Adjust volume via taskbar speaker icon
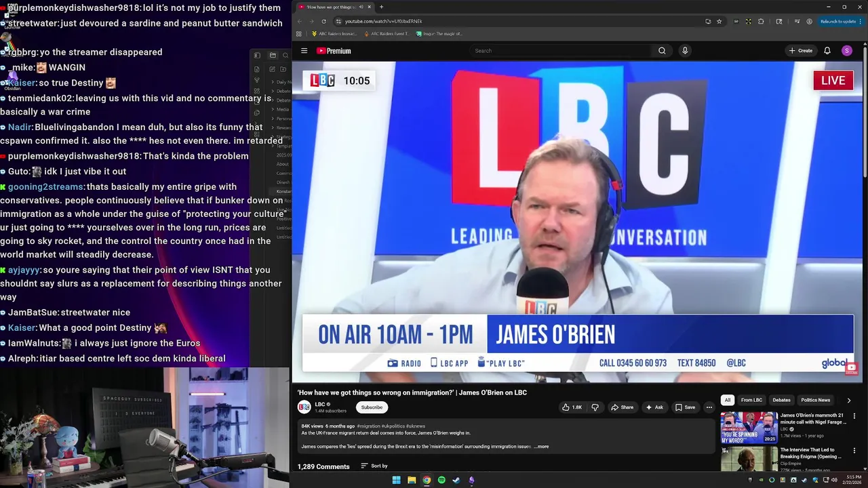868x488 pixels. click(833, 480)
